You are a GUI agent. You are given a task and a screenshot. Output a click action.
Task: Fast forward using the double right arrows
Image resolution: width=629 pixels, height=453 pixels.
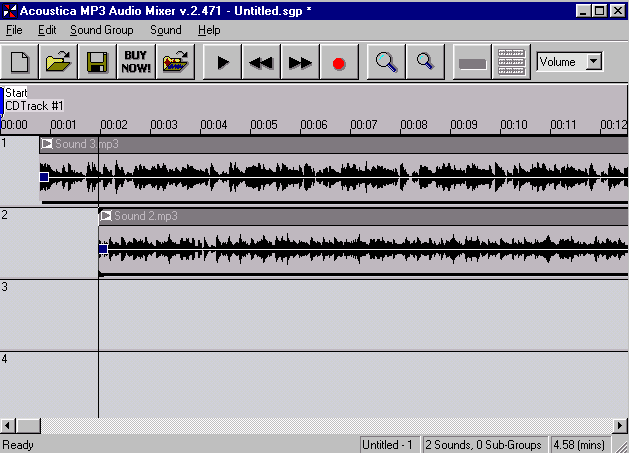pyautogui.click(x=300, y=62)
